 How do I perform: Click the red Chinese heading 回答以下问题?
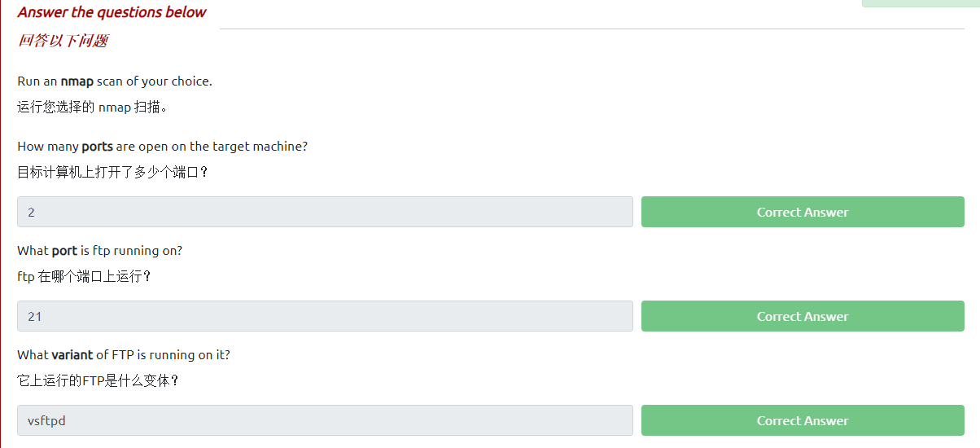(x=63, y=41)
